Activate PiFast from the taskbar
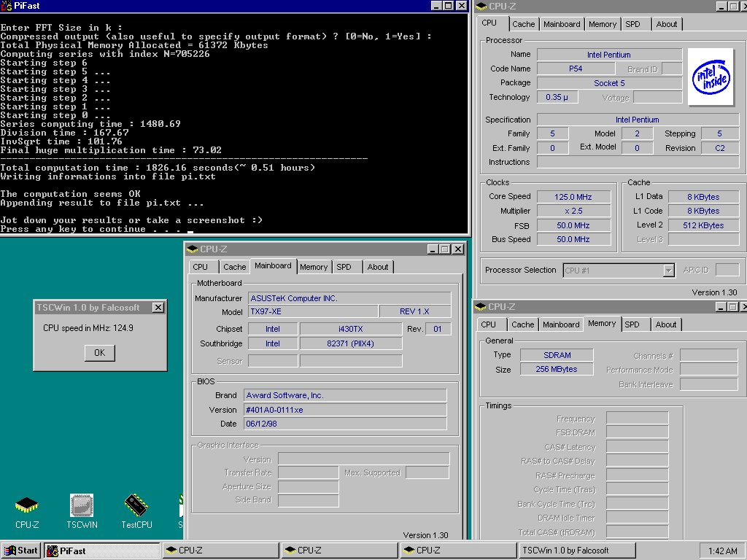This screenshot has height=560, width=747. click(x=102, y=551)
